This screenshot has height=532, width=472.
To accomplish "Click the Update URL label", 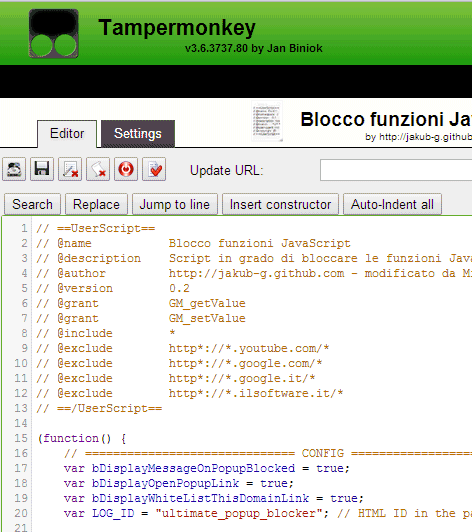I will tap(226, 170).
